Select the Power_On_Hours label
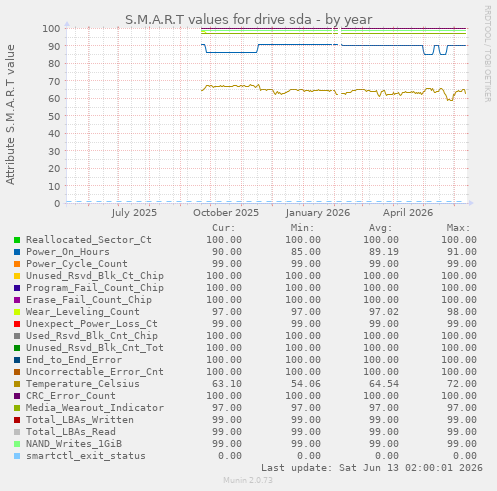Image resolution: width=497 pixels, height=491 pixels. pos(68,252)
